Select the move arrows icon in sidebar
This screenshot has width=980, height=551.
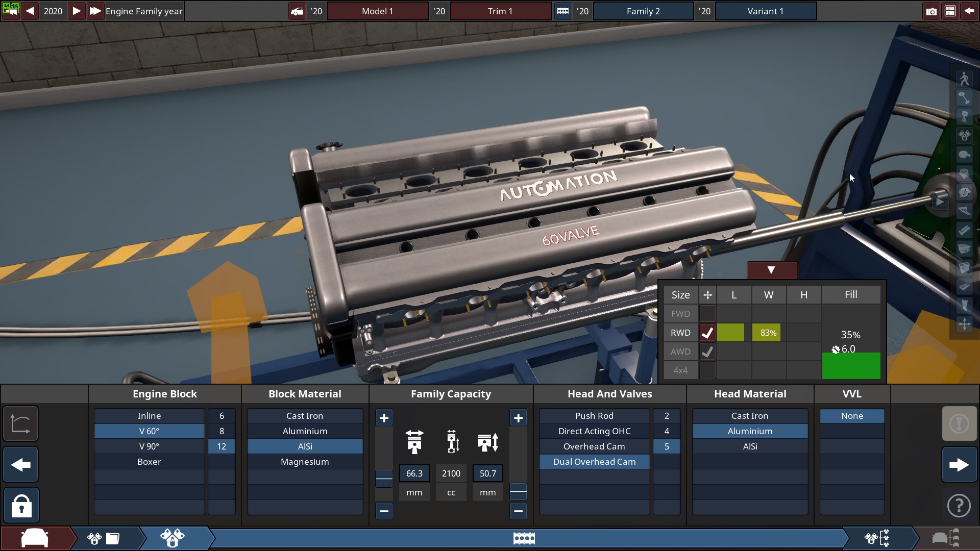(x=964, y=324)
